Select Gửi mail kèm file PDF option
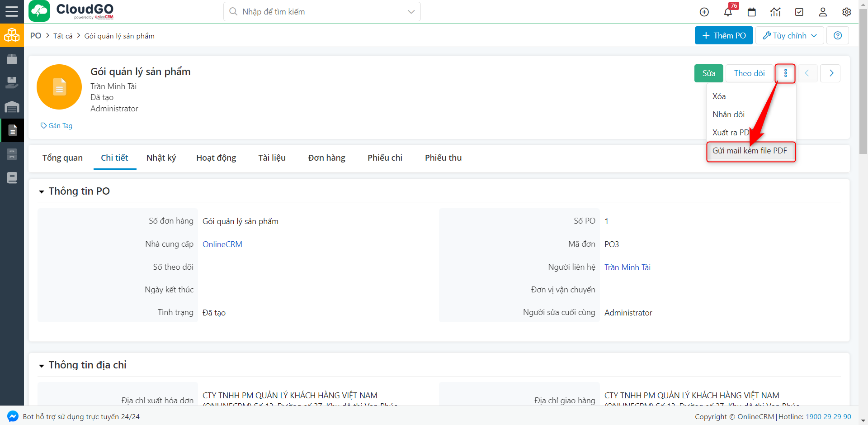The height and width of the screenshot is (425, 868). [750, 151]
